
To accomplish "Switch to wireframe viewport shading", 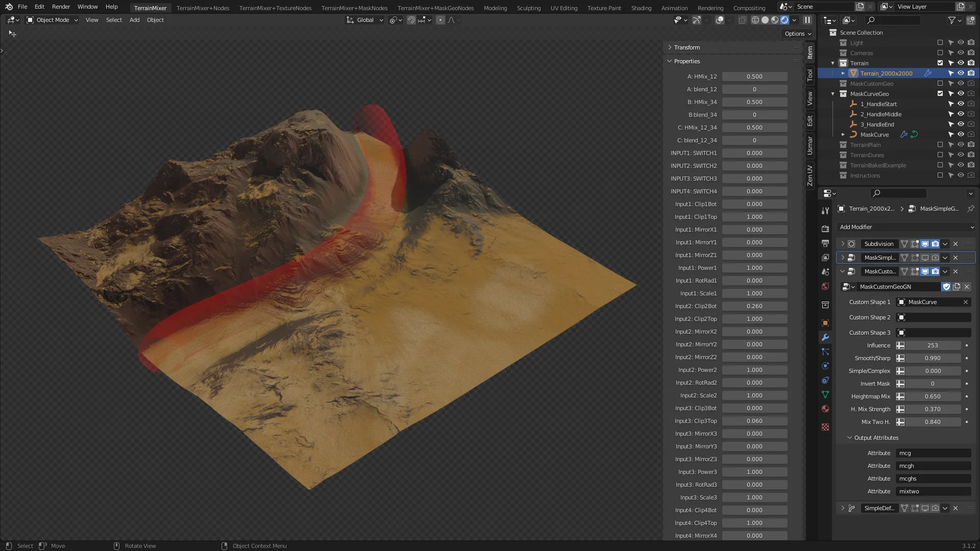I will (755, 20).
